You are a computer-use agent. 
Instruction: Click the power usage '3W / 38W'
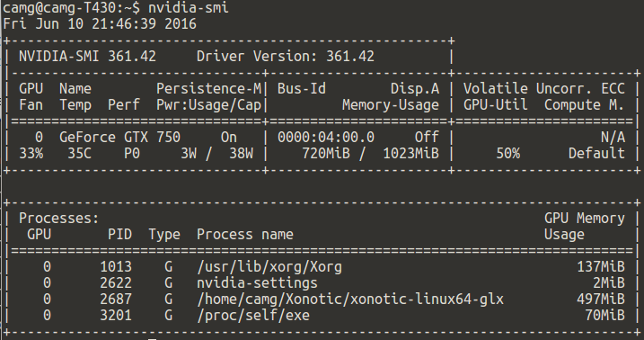click(x=216, y=153)
